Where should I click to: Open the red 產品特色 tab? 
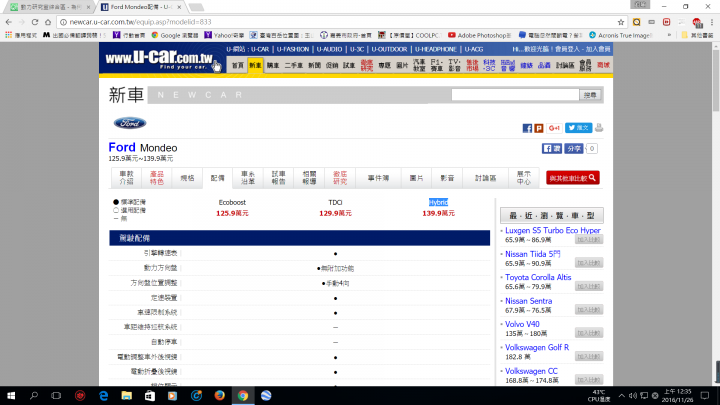[157, 178]
